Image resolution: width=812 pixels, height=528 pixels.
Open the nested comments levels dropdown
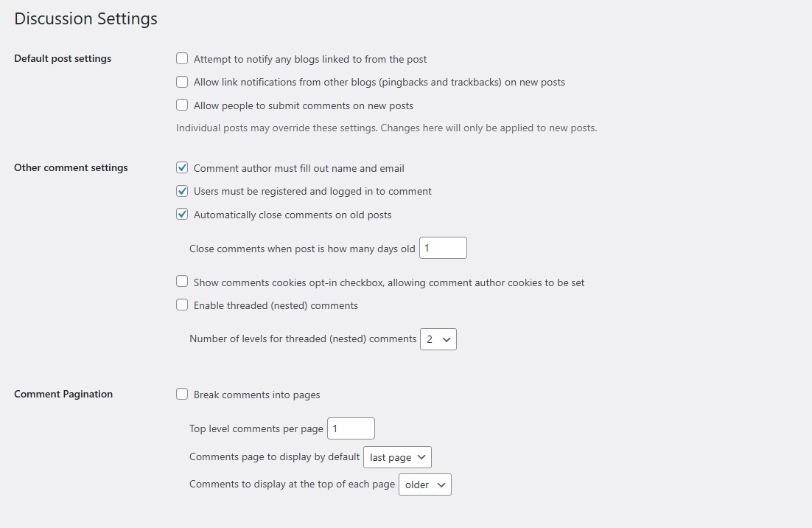tap(438, 338)
